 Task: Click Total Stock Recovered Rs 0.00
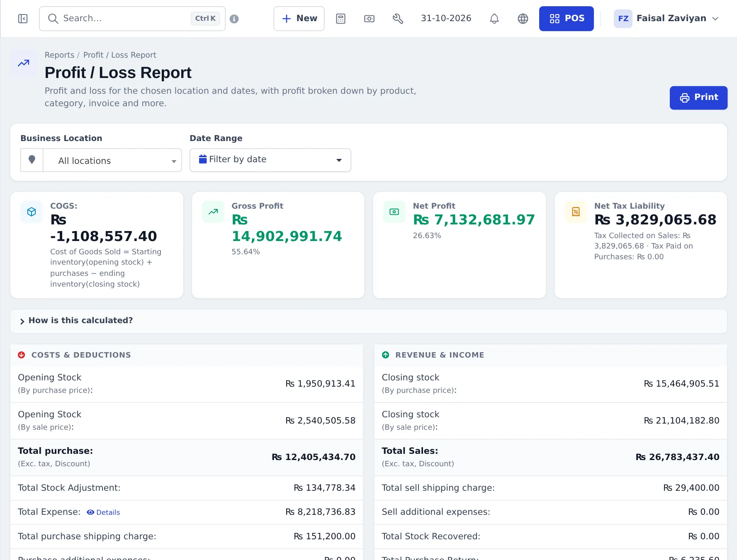[703, 536]
